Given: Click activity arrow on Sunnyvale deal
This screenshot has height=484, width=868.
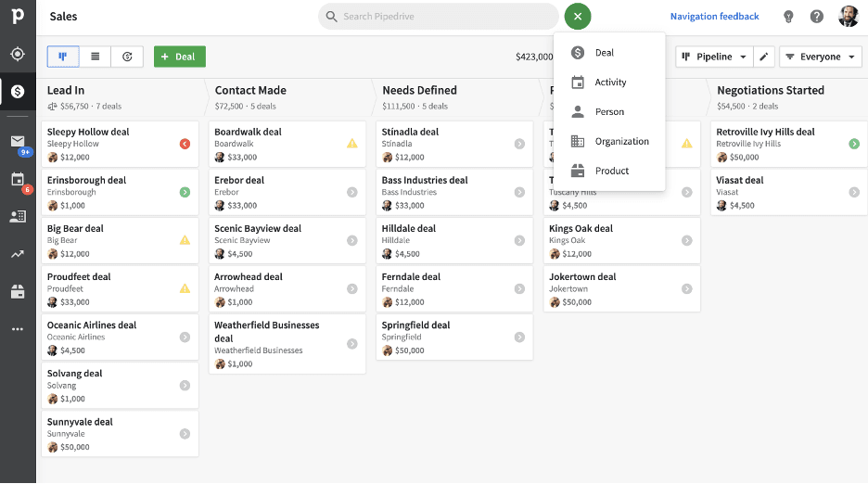Looking at the screenshot, I should 185,434.
